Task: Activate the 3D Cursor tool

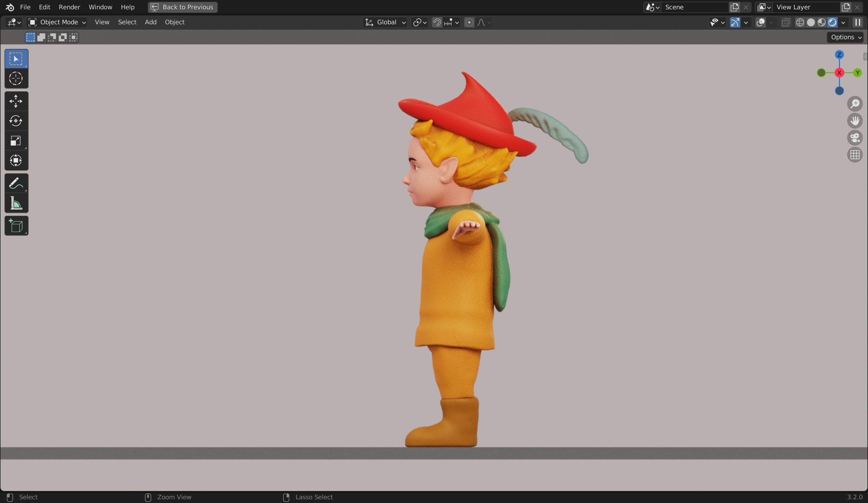Action: (16, 79)
